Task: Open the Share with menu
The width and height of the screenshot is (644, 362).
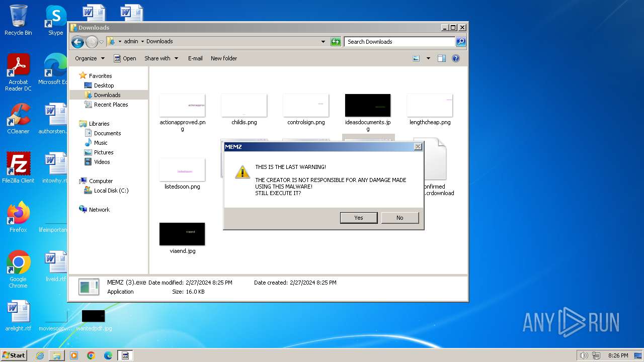Action: (161, 58)
